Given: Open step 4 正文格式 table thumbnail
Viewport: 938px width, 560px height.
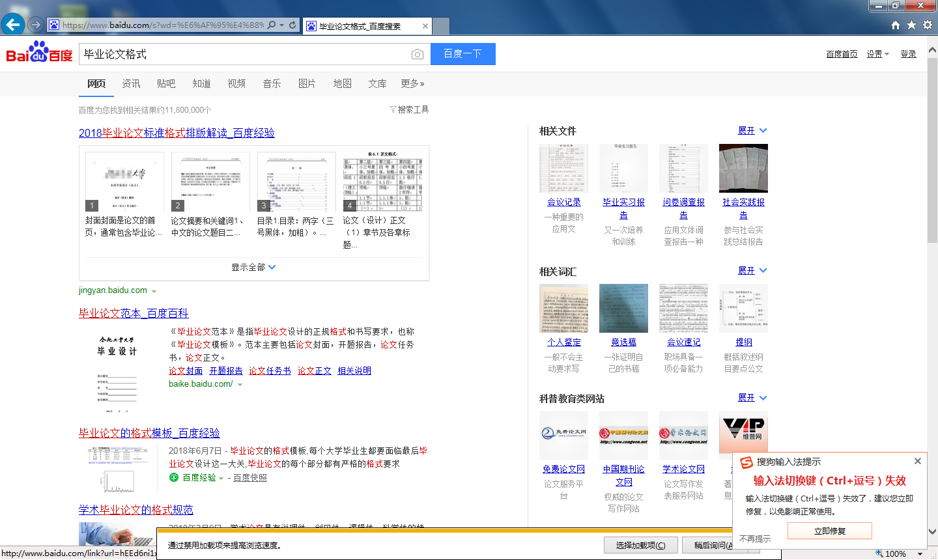Looking at the screenshot, I should (382, 182).
